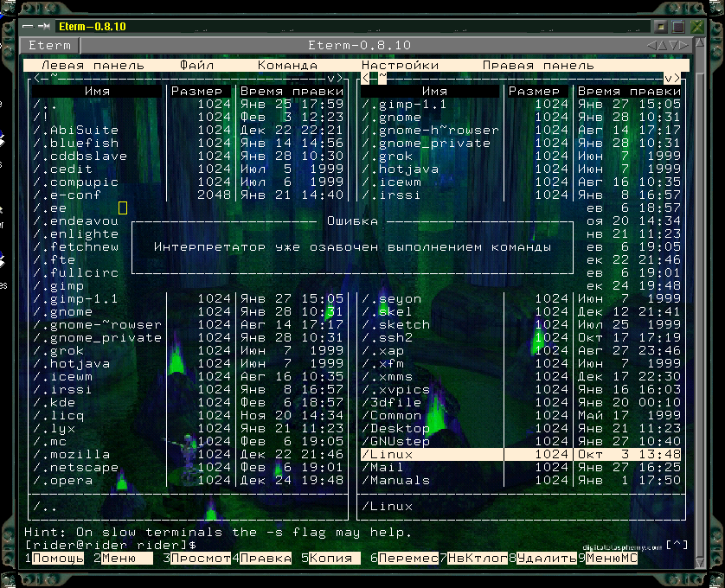Select '/Desktop' in right panel
This screenshot has height=588, width=725.
521,429
